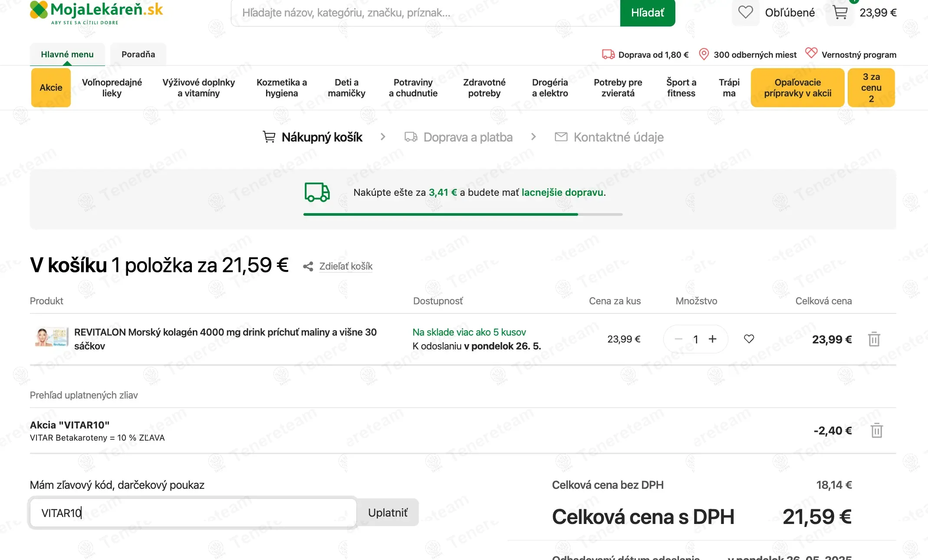Click the red delivery truck icon

(608, 54)
